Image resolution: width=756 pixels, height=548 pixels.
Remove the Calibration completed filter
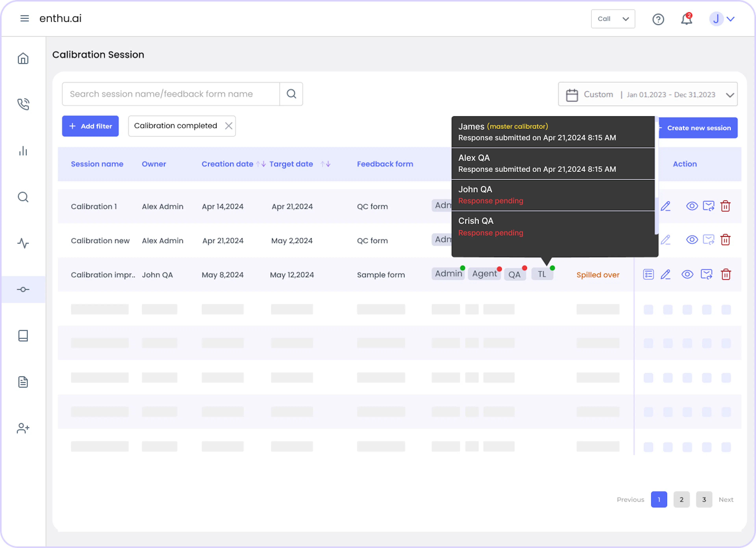point(228,126)
